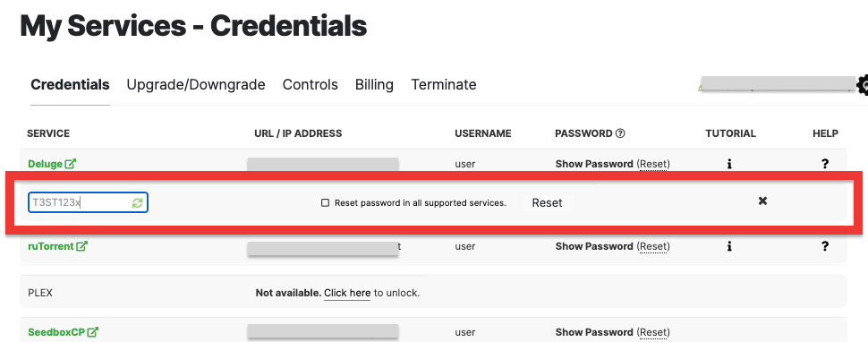This screenshot has width=868, height=342.
Task: View Deluge tutorial info icon
Action: point(729,164)
